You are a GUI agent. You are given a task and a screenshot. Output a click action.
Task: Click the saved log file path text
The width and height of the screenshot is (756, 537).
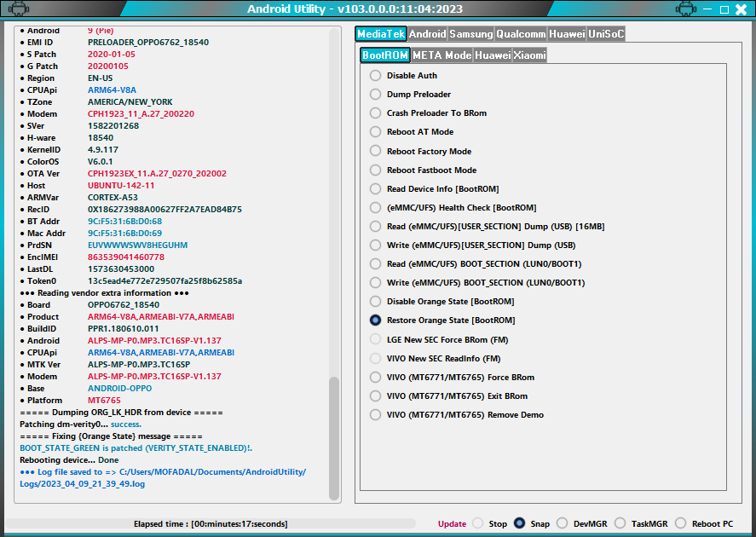(163, 478)
